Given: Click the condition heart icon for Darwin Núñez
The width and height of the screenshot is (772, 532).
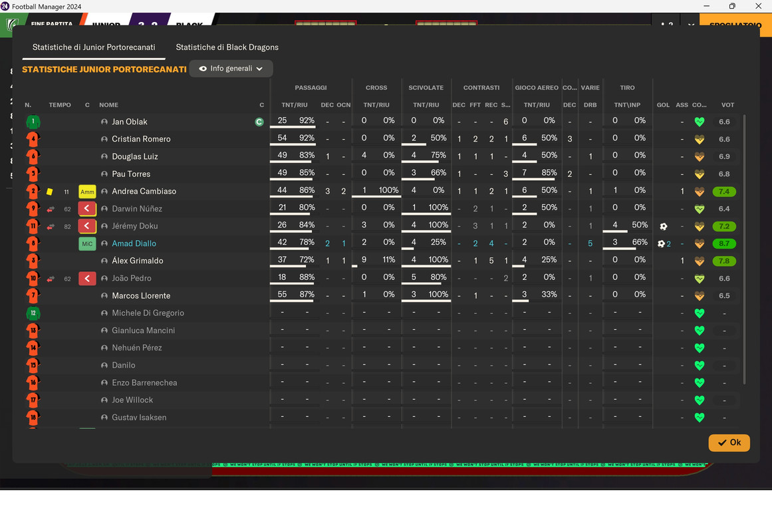Looking at the screenshot, I should (699, 209).
